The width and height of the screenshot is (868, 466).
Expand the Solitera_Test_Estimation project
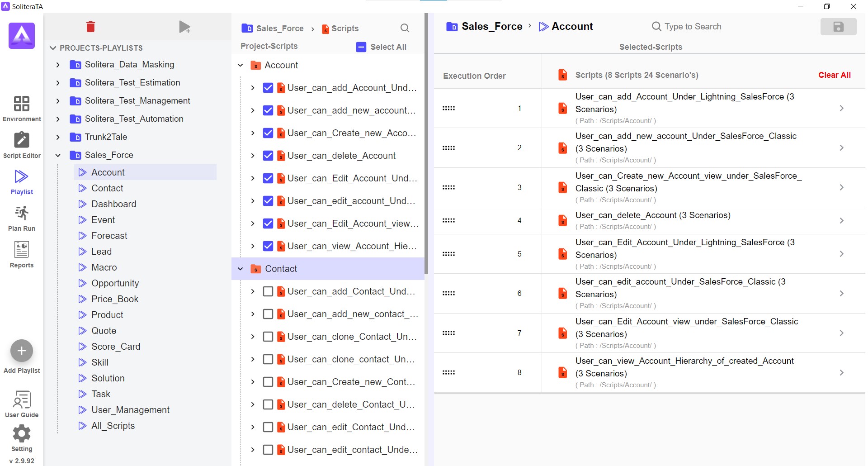58,83
